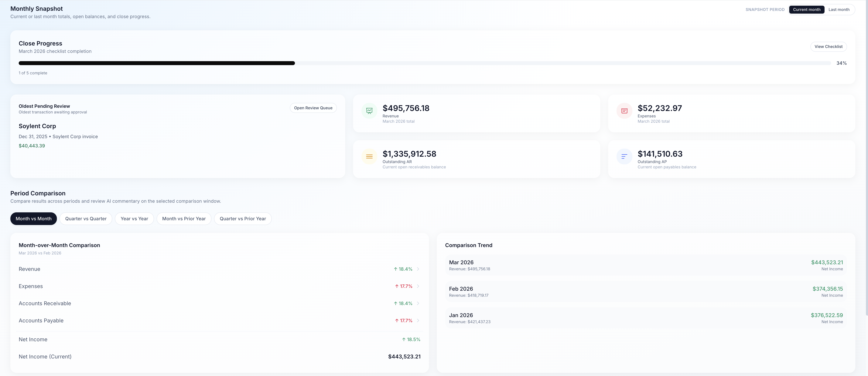Image resolution: width=868 pixels, height=376 pixels.
Task: Expand the Expenses comparison row chevron
Action: 418,286
